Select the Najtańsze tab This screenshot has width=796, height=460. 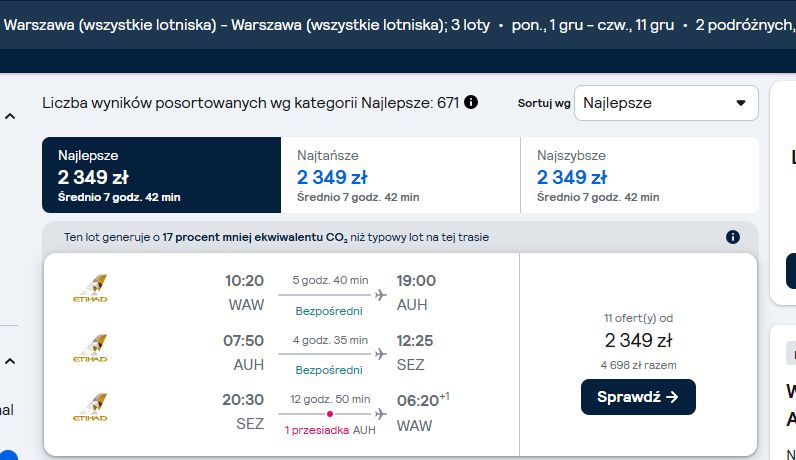click(x=401, y=175)
